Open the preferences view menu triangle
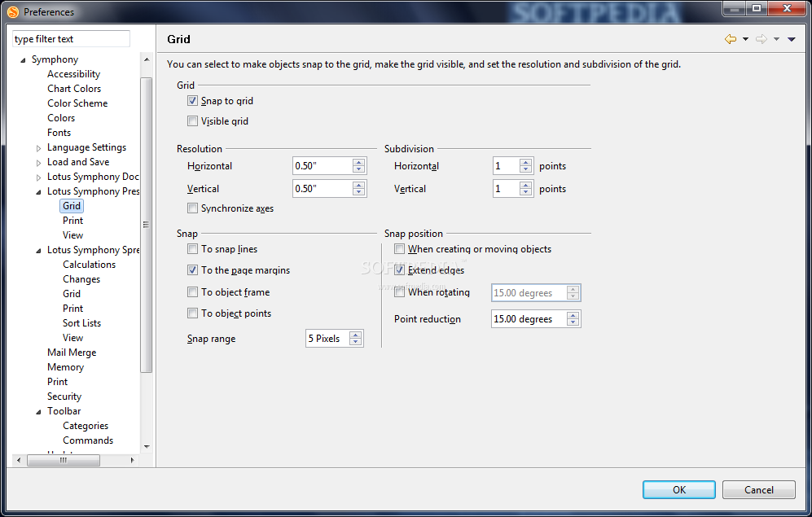The width and height of the screenshot is (812, 517). (x=792, y=39)
